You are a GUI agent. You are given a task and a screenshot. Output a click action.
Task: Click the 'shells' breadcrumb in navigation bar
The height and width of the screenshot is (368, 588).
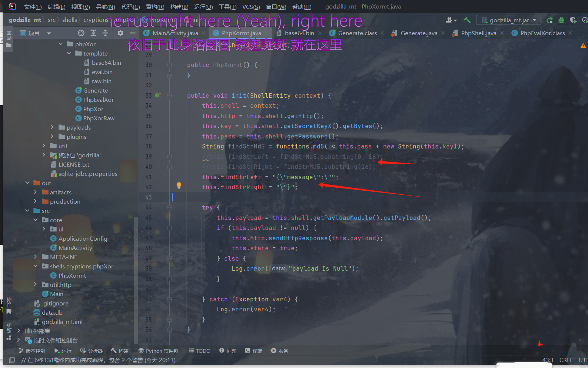(x=70, y=20)
